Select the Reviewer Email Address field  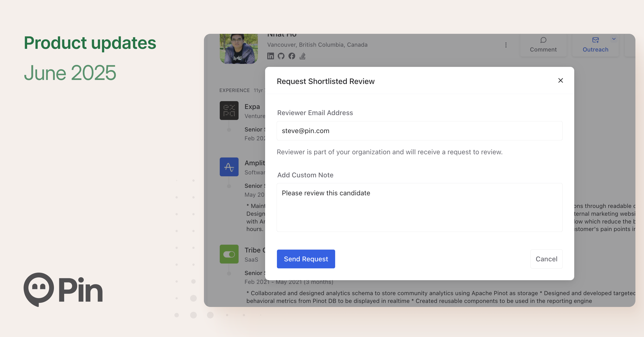coord(419,131)
